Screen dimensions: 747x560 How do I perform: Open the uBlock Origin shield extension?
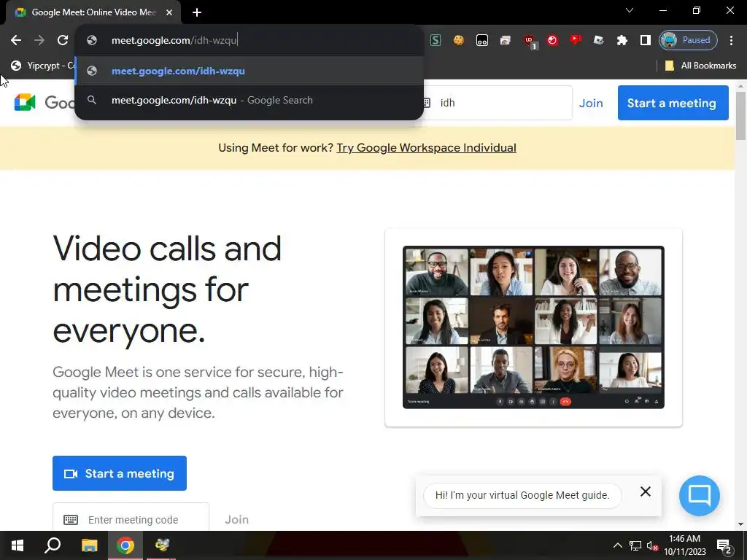point(530,41)
